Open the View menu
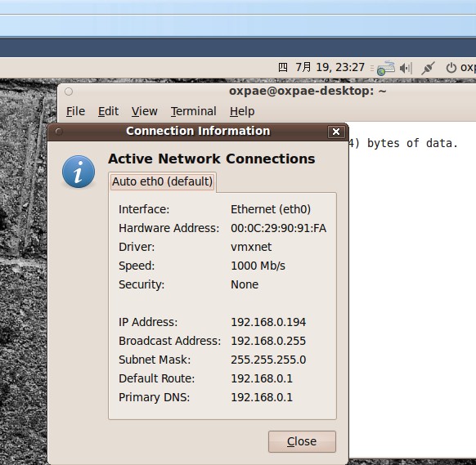Screen dimensions: 476x465 click(145, 111)
